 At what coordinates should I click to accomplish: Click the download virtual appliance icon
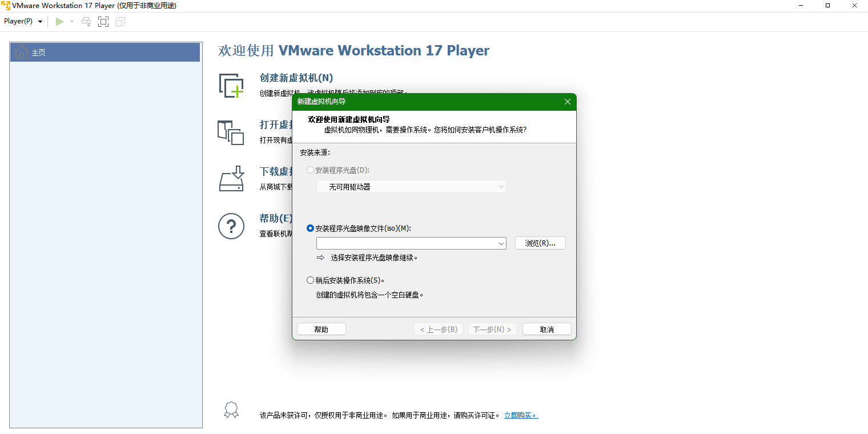tap(231, 179)
